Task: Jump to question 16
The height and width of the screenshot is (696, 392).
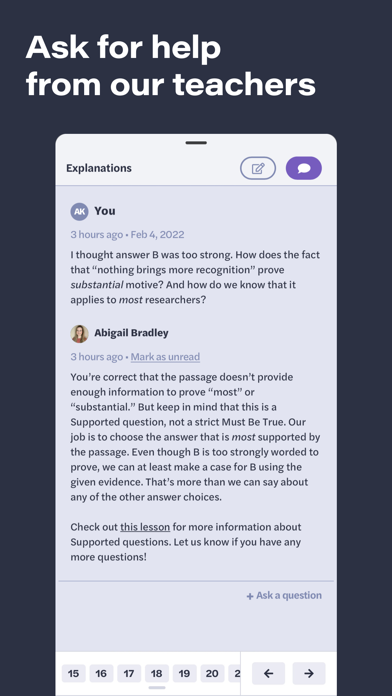Action: [x=101, y=674]
